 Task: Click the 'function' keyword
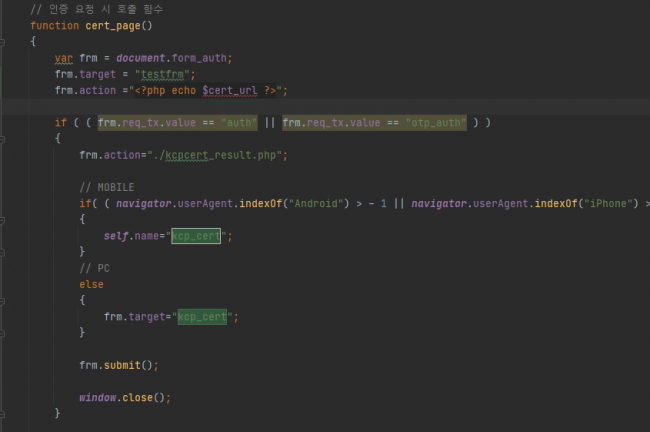coord(54,26)
